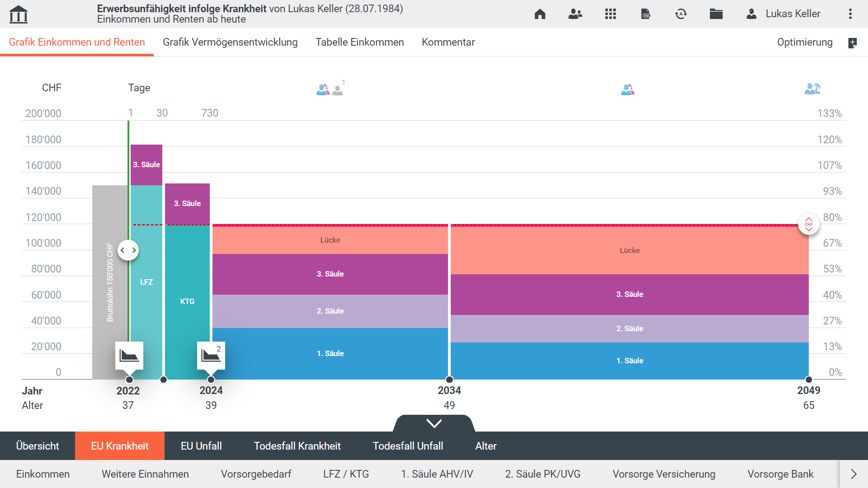The image size is (868, 488).
Task: Open the apps grid icon
Action: (610, 14)
